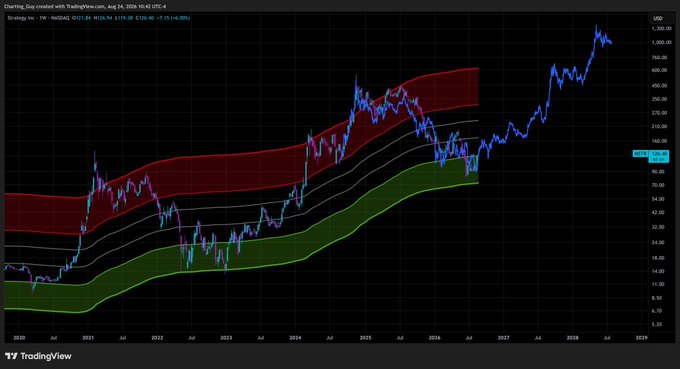Click the 6.70 price axis label
Viewport: 680px width, 369px height.
tap(657, 311)
